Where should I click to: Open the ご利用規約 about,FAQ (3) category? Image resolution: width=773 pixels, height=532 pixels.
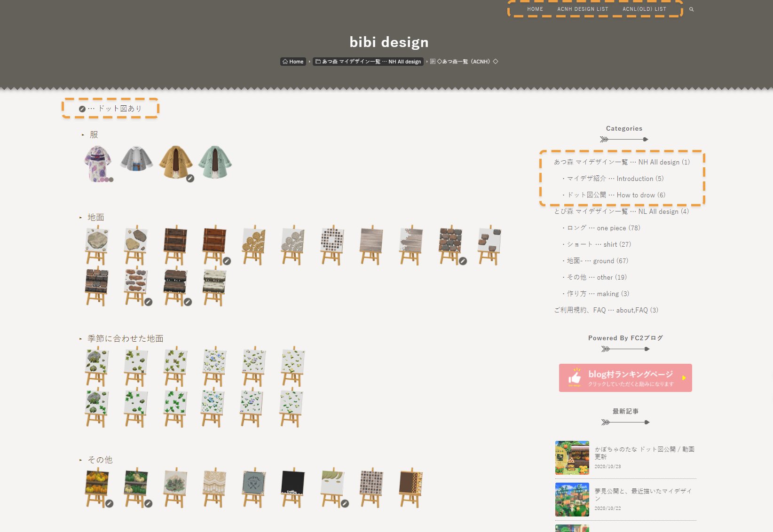(x=606, y=310)
